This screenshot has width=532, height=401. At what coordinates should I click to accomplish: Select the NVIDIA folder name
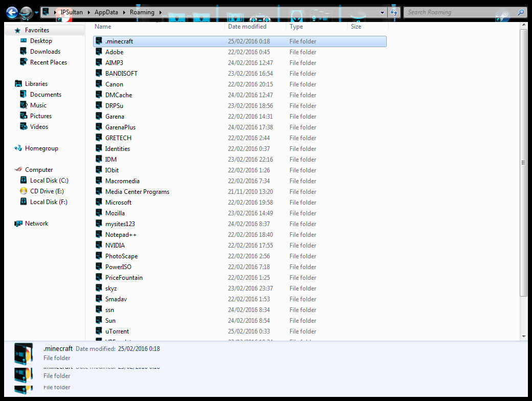pos(115,246)
